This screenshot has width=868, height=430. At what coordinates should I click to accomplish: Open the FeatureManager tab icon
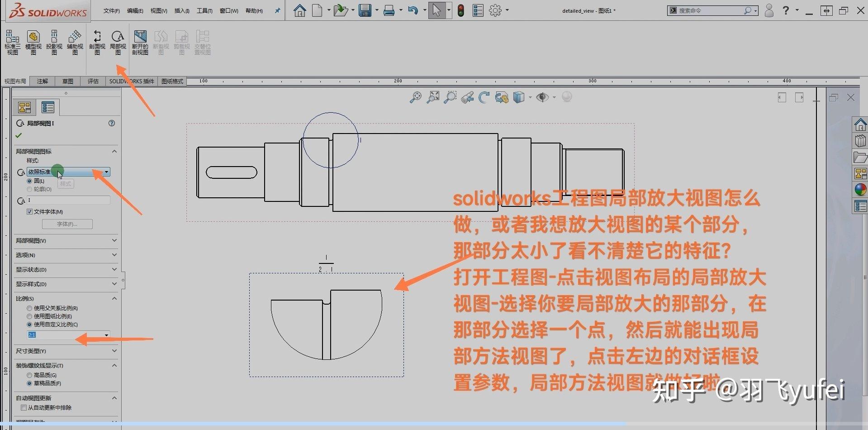tap(24, 107)
